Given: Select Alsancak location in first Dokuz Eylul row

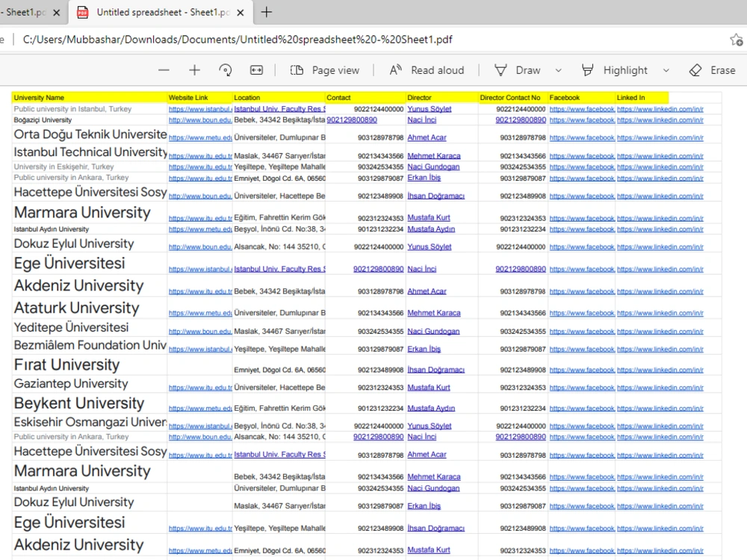Looking at the screenshot, I should pyautogui.click(x=279, y=246).
